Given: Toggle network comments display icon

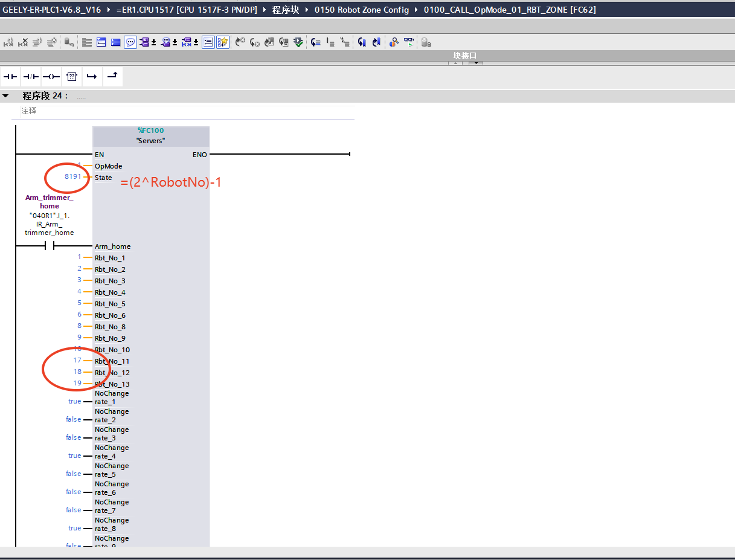Looking at the screenshot, I should 130,42.
